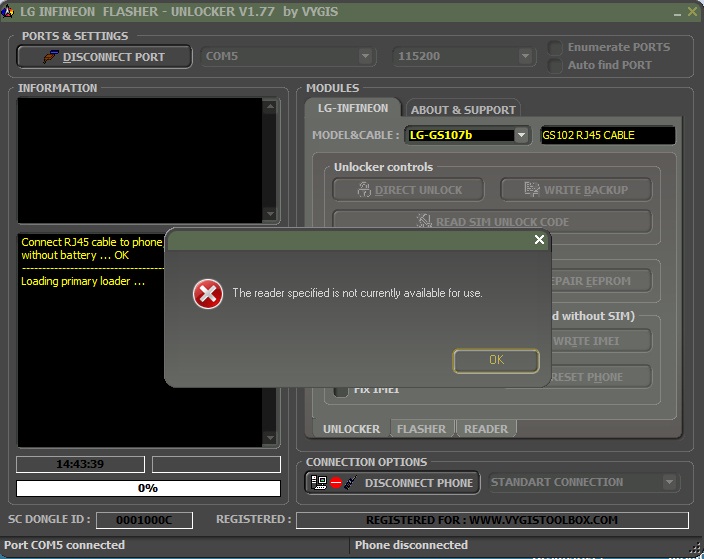Open the ABOUT & SUPPORT tab

[463, 110]
